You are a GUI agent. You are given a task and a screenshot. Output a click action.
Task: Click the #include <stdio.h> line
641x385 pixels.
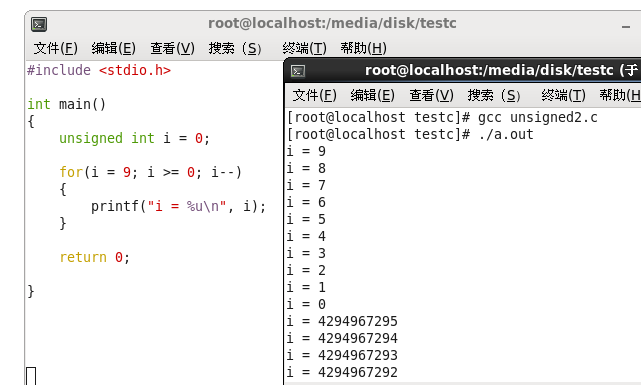click(x=99, y=70)
